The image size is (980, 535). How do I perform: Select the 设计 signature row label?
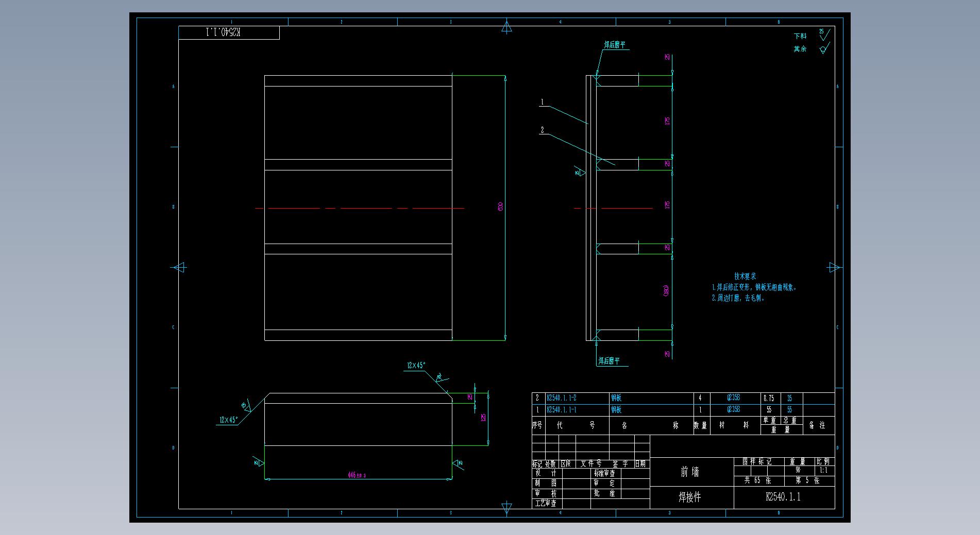[x=546, y=473]
